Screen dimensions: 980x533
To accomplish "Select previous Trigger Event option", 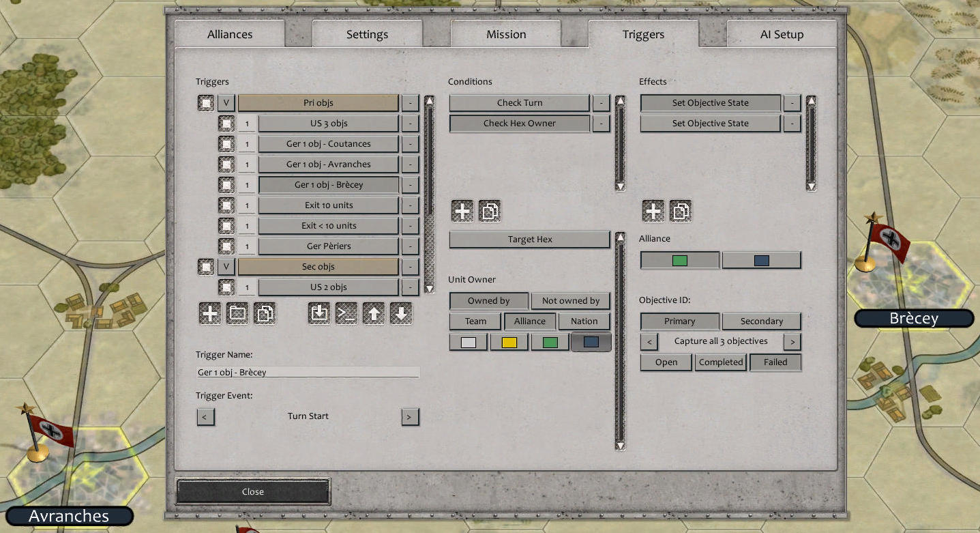I will pyautogui.click(x=205, y=417).
